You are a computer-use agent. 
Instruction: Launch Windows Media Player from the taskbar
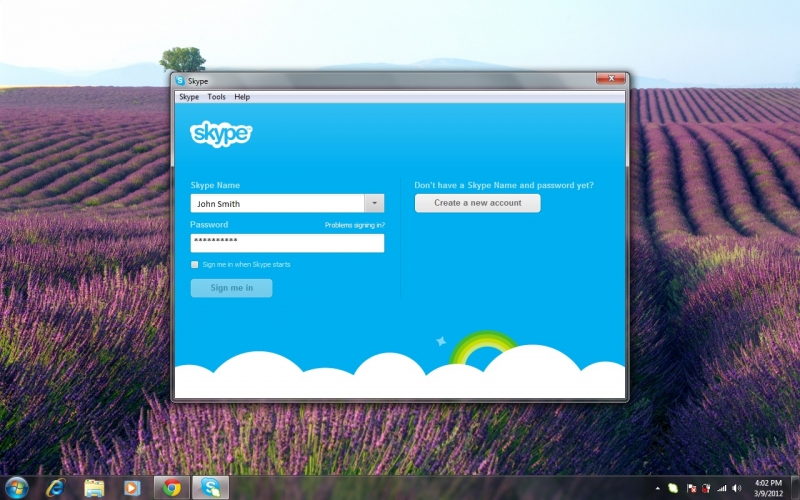(x=132, y=487)
